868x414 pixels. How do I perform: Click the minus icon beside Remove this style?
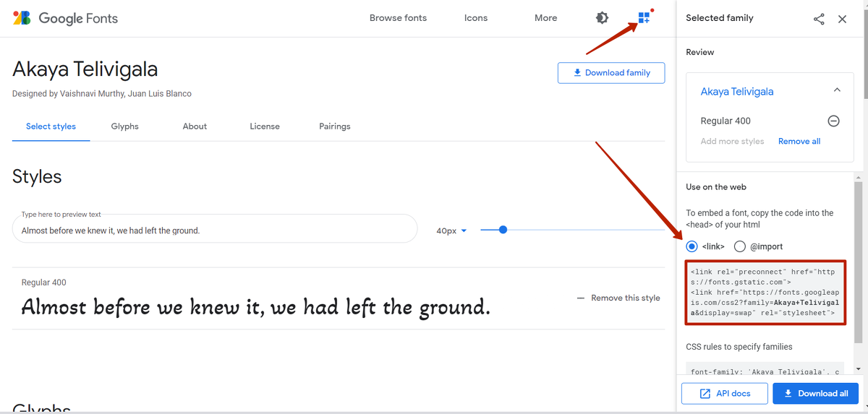tap(581, 298)
